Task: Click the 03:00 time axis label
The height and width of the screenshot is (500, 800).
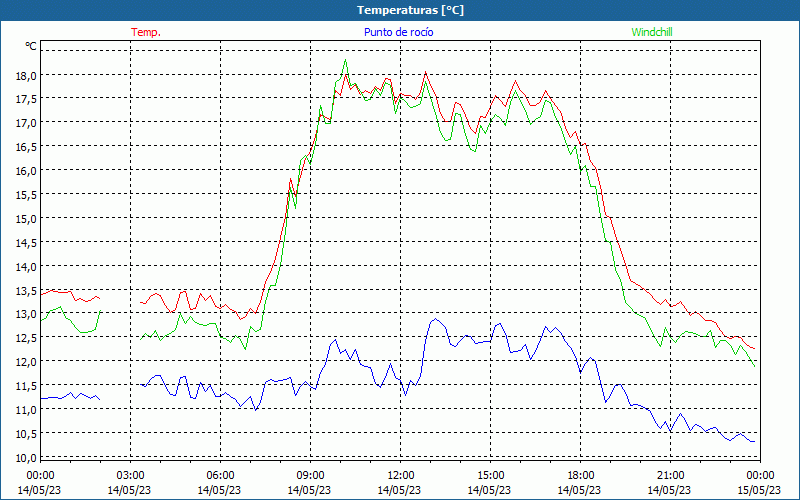Action: coord(131,476)
